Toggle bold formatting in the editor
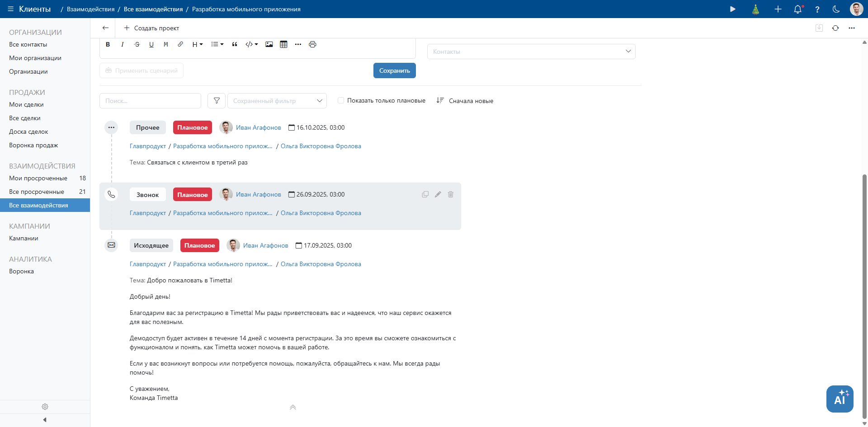Screen dimensions: 868x427 tap(108, 44)
